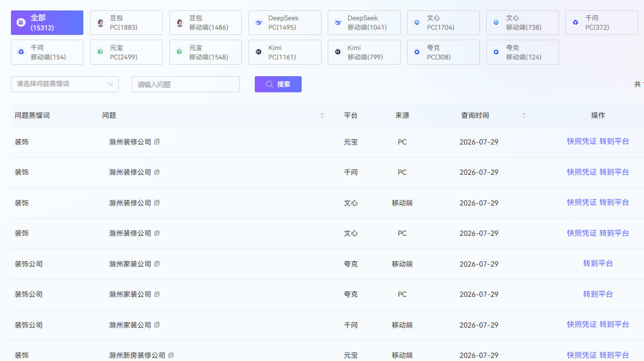
Task: Click 转到平台 for 千问 移动端 row
Action: point(614,324)
